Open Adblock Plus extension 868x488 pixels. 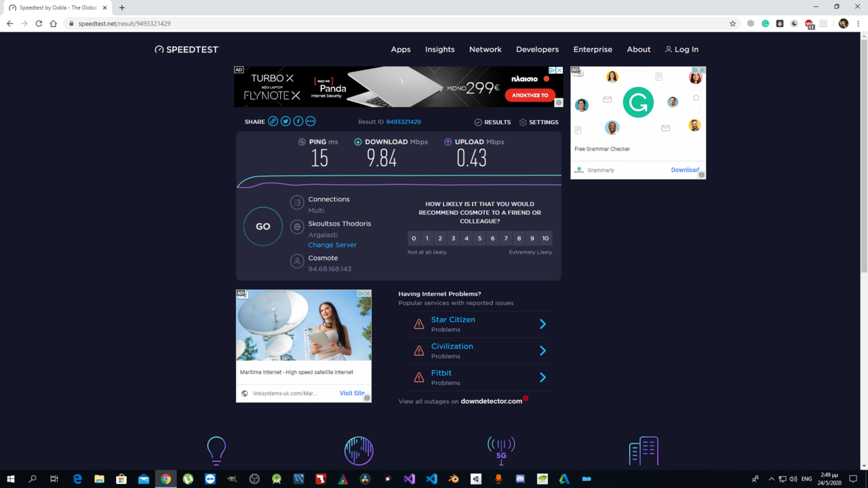(x=809, y=24)
